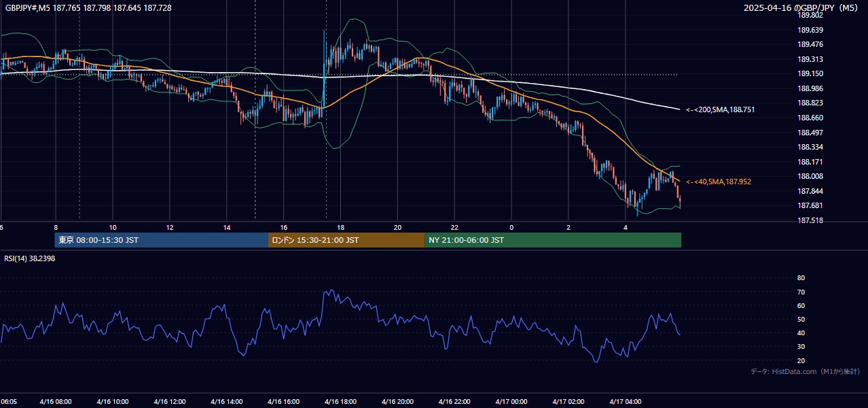
Task: Click the London session bar 15:30-21:00 JST
Action: 346,240
